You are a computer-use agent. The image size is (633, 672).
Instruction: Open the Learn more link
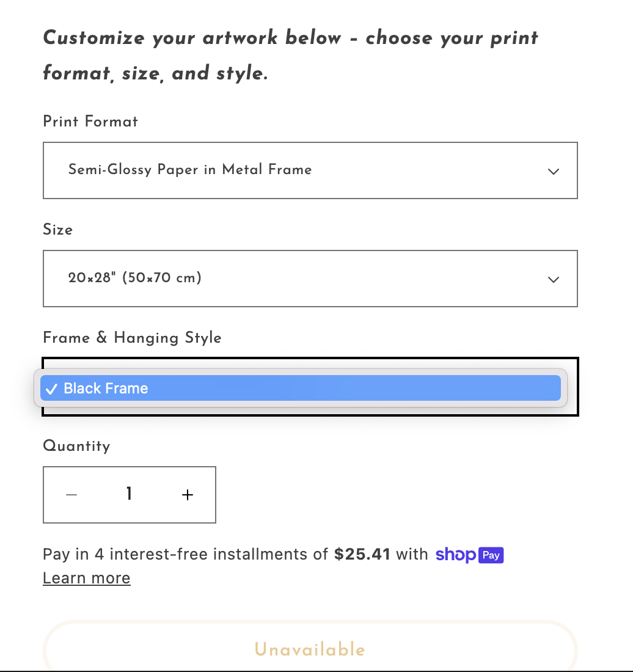(87, 579)
